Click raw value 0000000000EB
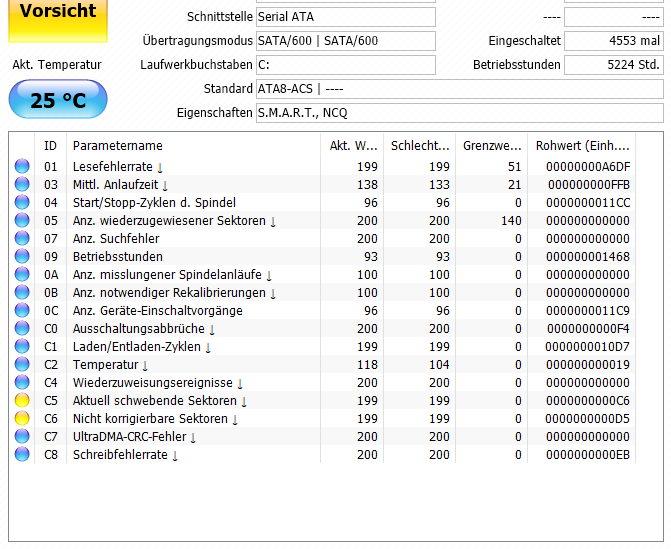 (588, 454)
